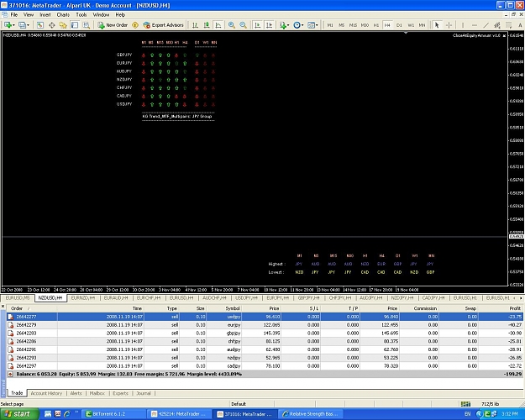The height and width of the screenshot is (420, 525).
Task: Click the Windows start button
Action: [x=19, y=414]
